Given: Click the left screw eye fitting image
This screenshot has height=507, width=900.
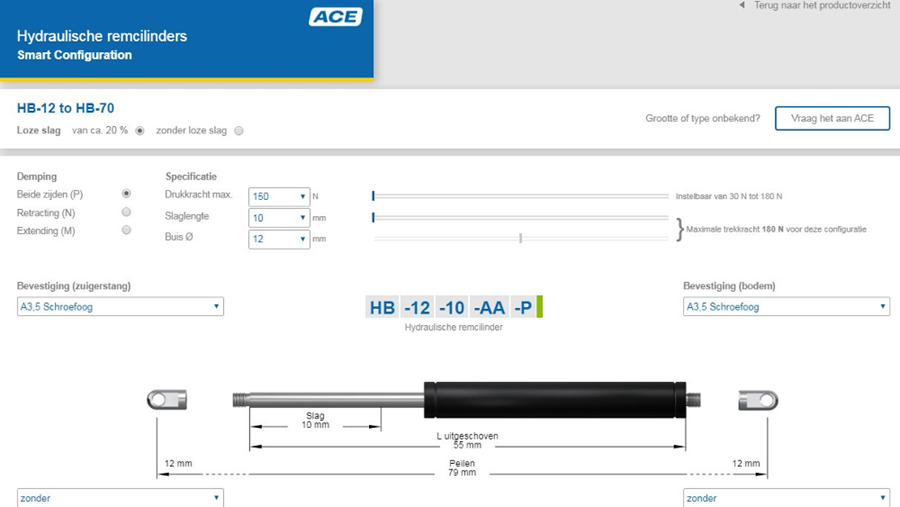Looking at the screenshot, I should [x=167, y=401].
